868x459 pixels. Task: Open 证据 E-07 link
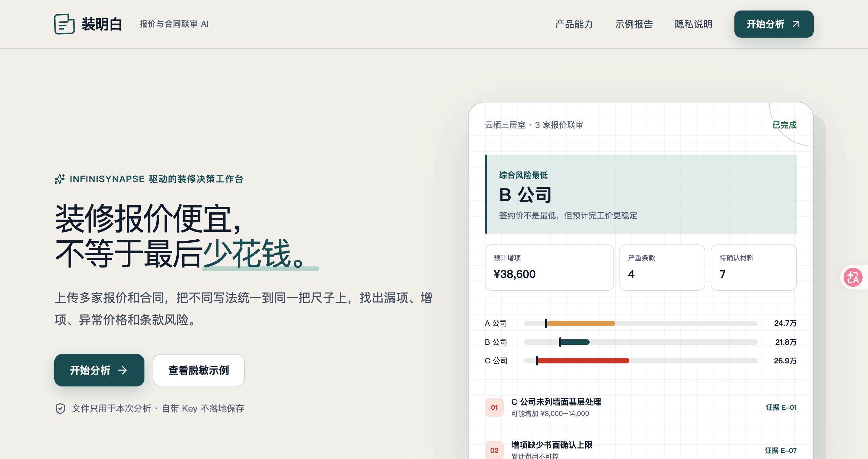coord(781,450)
